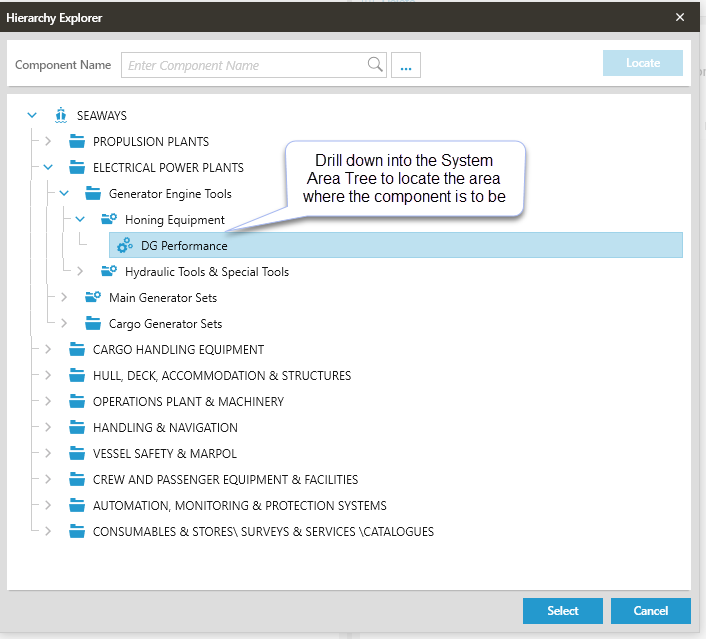Expand the VESSEL SAFETY & MARPOL node
This screenshot has width=706, height=639.
click(x=48, y=454)
